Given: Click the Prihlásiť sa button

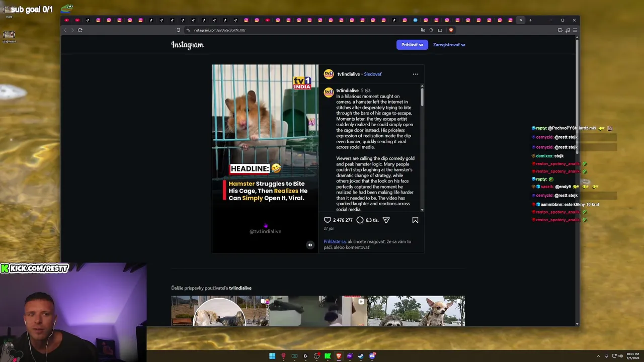Looking at the screenshot, I should 412,45.
